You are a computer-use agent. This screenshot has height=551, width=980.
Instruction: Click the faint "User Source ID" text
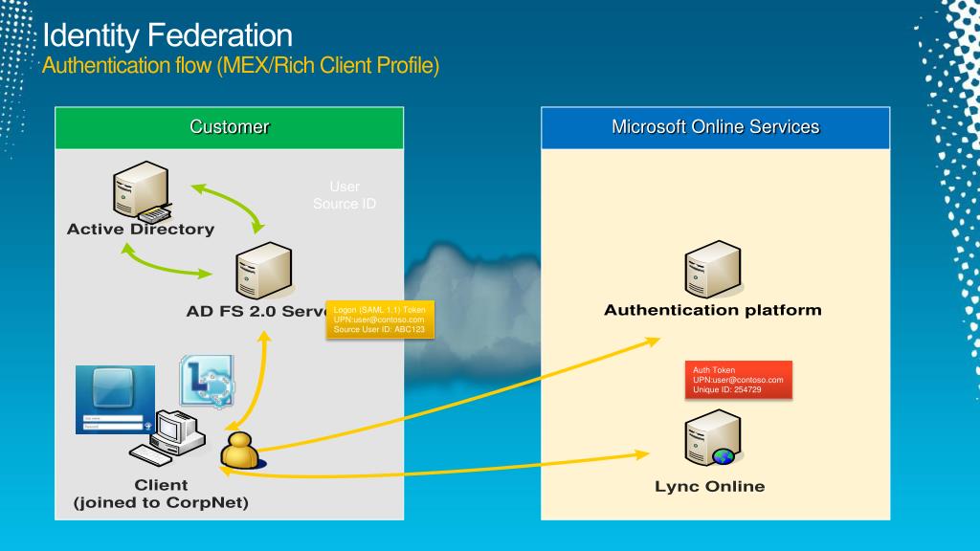[x=345, y=195]
